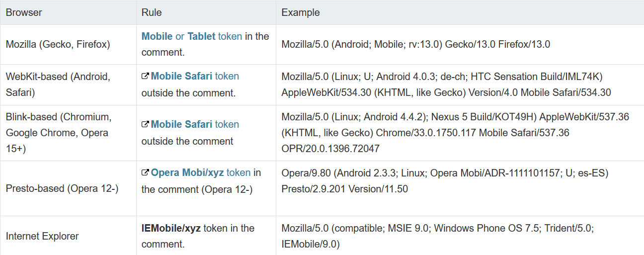Select the WebKit-based (Android, Safari) cell
Screen dimensions: 644x255
[58, 85]
